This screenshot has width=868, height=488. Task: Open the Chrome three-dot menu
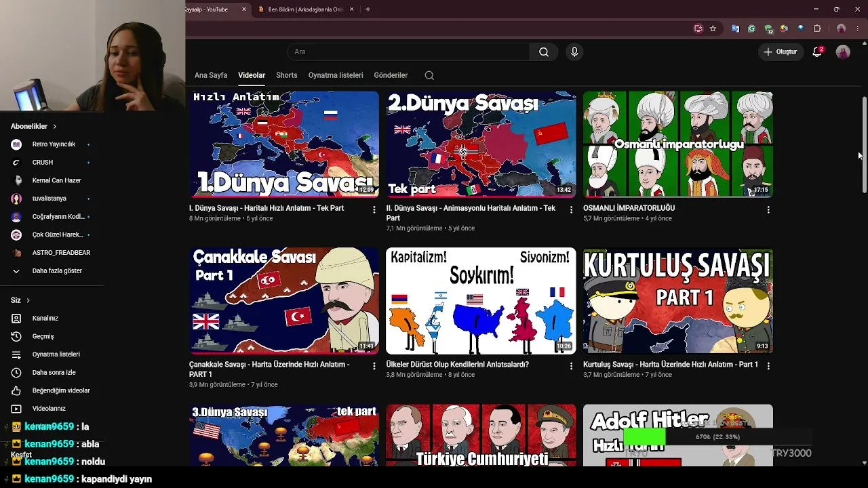(857, 28)
